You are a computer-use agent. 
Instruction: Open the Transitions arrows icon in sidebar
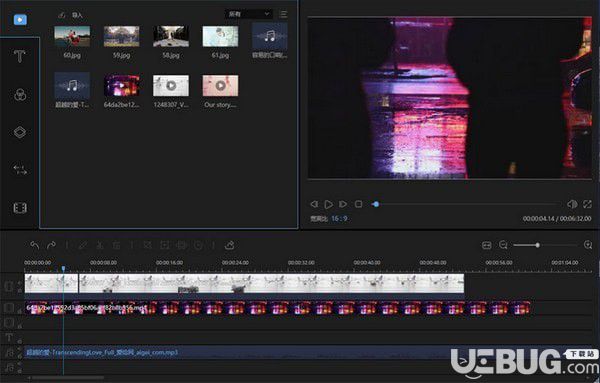pos(20,170)
